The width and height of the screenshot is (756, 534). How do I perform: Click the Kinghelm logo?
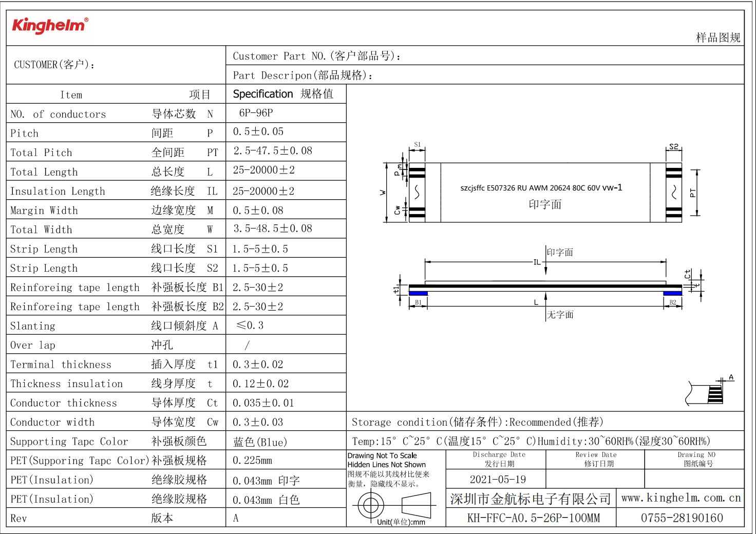click(x=50, y=25)
